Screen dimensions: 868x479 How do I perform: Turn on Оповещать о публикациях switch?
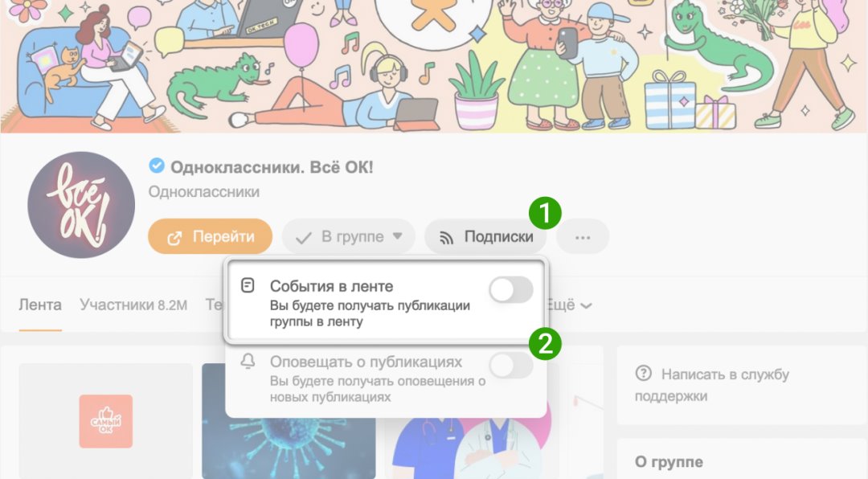point(511,366)
